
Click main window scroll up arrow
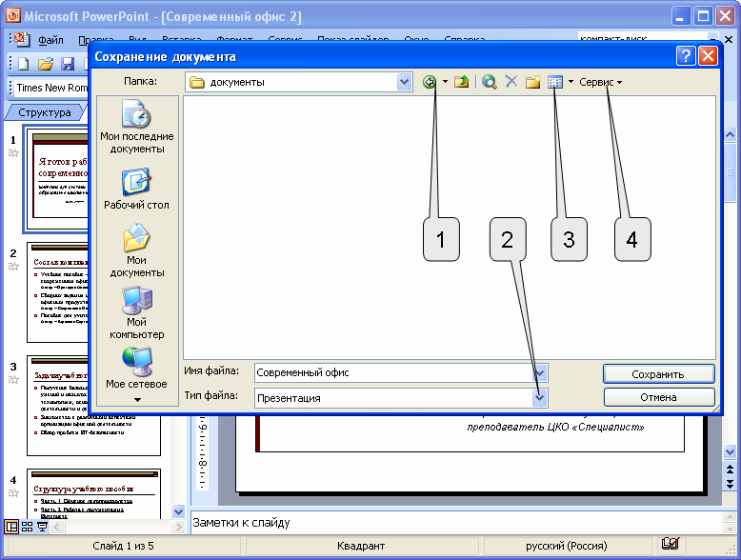[x=731, y=135]
